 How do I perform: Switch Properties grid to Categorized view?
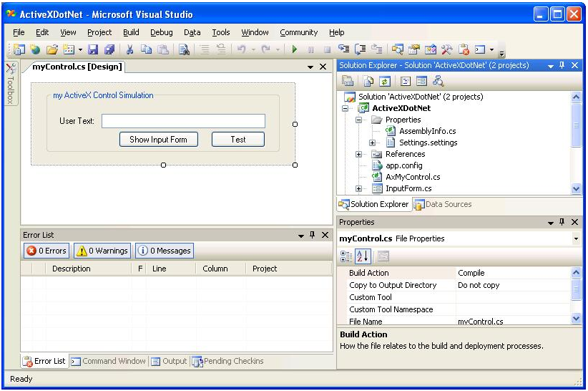(x=346, y=256)
